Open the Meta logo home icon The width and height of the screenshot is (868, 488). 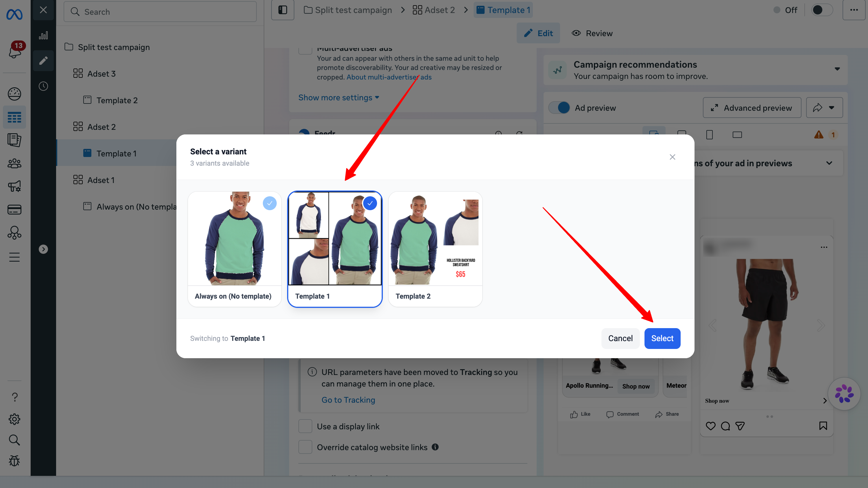tap(14, 14)
